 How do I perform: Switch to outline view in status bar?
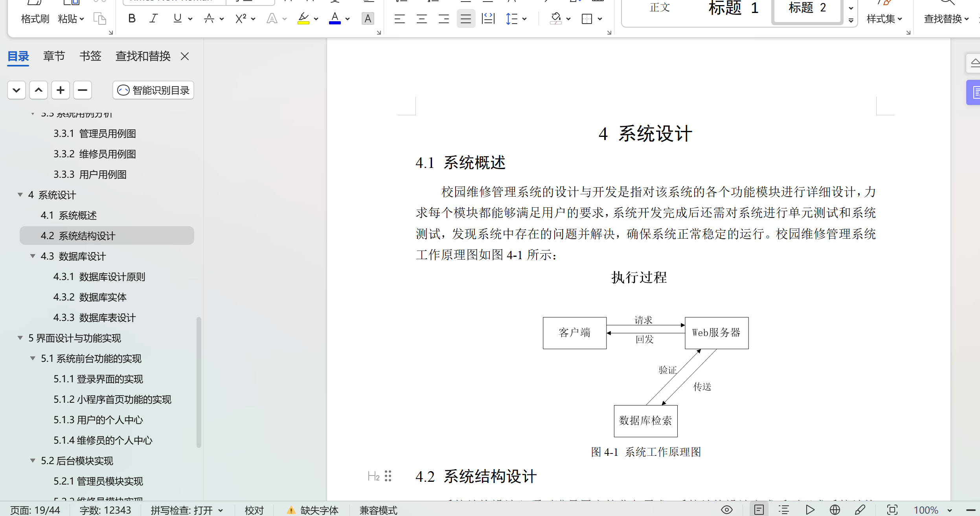click(784, 510)
